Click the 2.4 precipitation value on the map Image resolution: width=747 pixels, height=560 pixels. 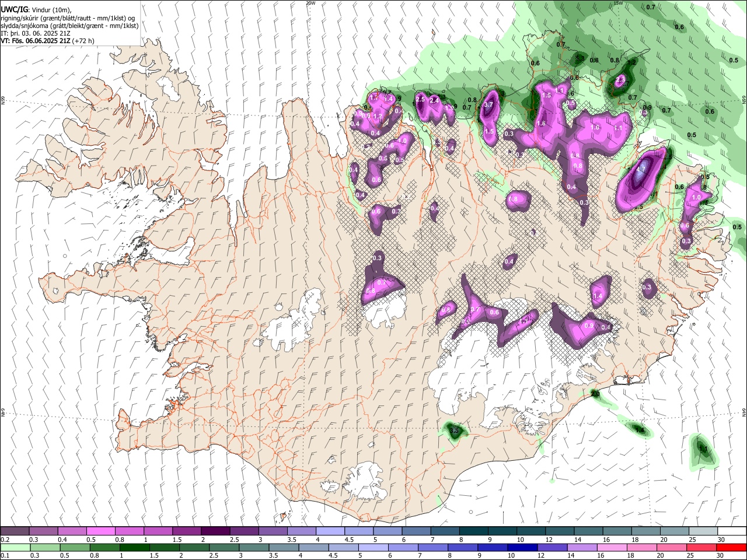[434, 100]
